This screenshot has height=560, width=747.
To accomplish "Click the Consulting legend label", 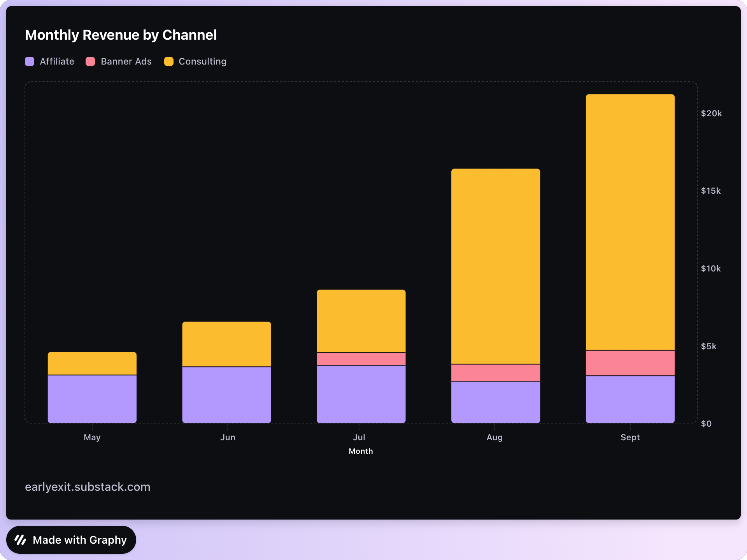I will [202, 61].
